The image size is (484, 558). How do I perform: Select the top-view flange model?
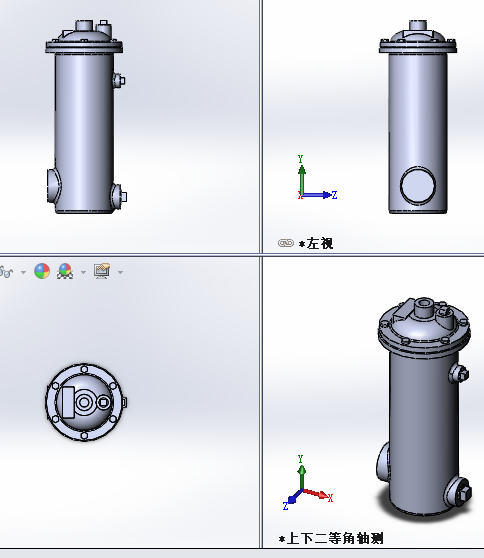click(85, 402)
